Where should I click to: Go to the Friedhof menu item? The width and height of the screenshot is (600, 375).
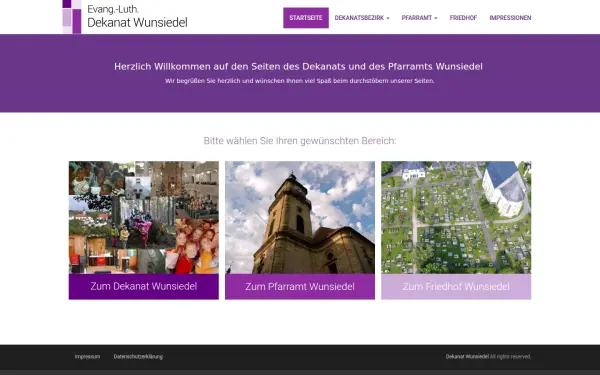463,18
